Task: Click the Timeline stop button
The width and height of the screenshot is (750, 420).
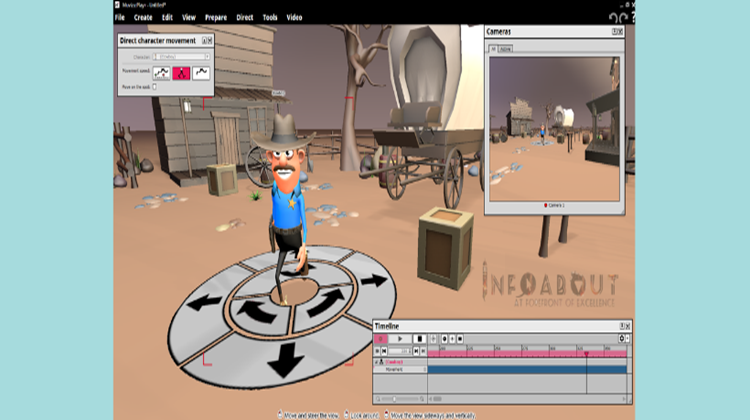Action: [419, 339]
